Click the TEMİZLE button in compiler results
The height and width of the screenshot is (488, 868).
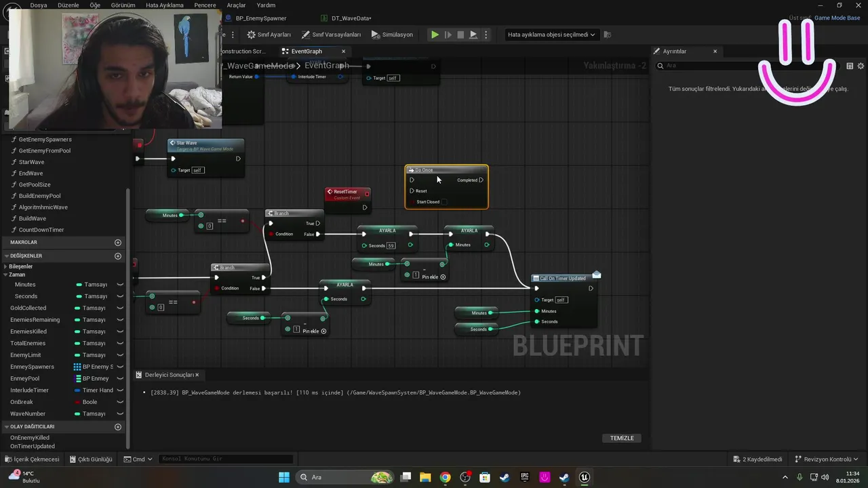pos(622,438)
